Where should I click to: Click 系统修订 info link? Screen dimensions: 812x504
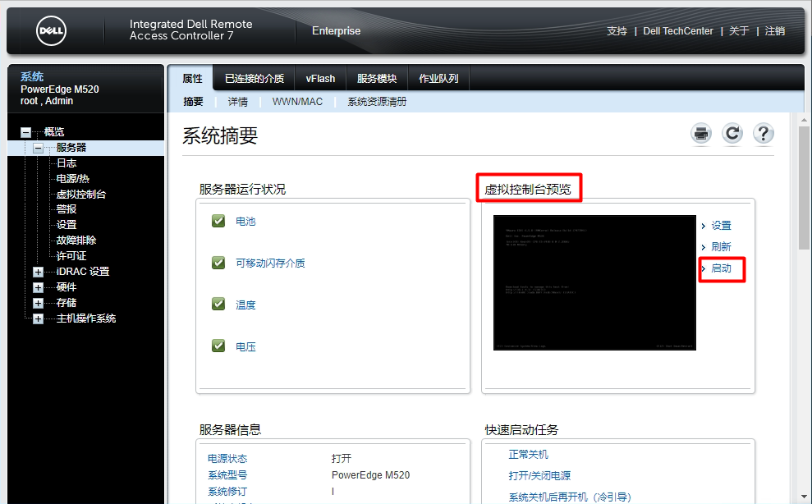click(x=227, y=492)
